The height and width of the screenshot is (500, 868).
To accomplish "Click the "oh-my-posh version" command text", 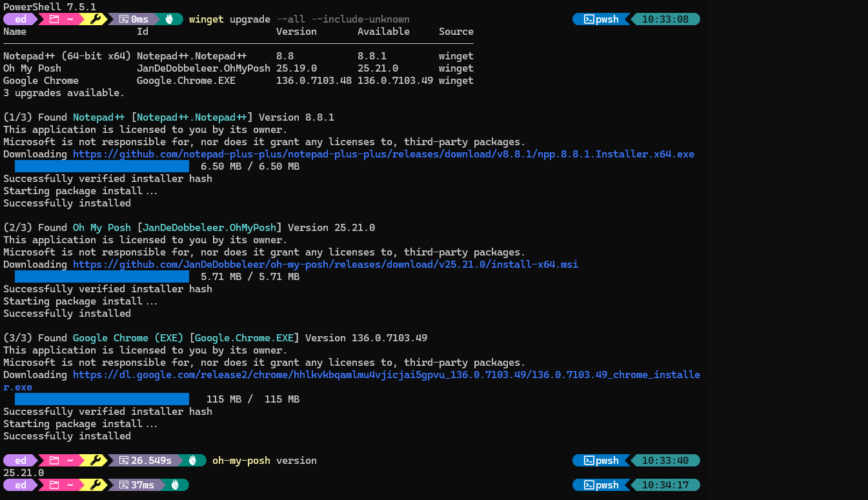I will (x=264, y=461).
